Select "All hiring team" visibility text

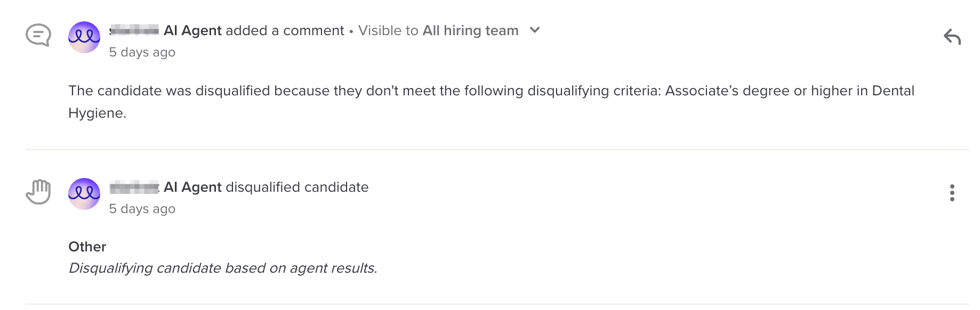pyautogui.click(x=470, y=31)
